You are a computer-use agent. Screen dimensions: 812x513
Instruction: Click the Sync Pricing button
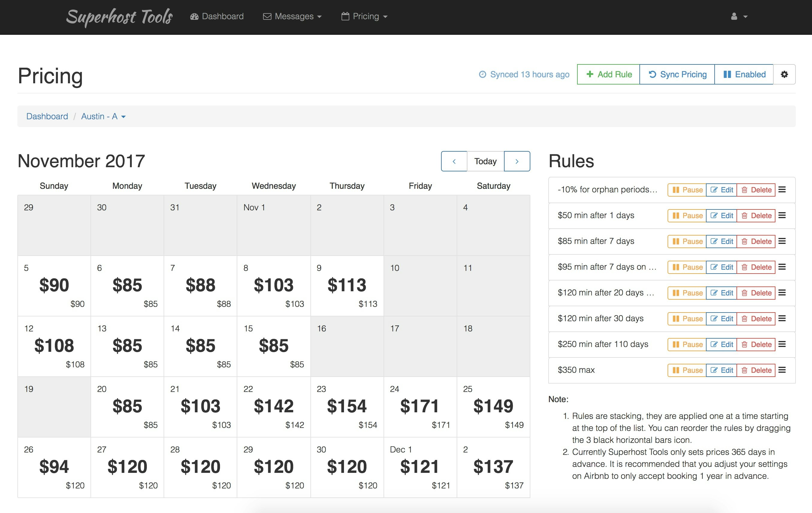[677, 74]
